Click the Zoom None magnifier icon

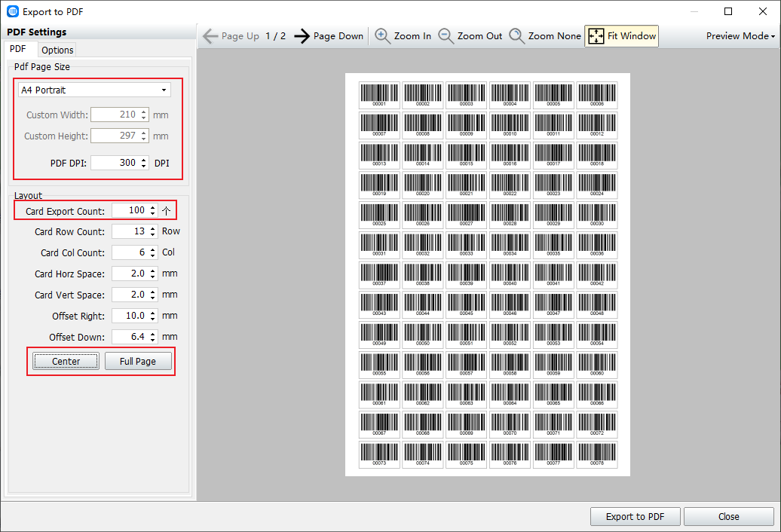point(516,36)
